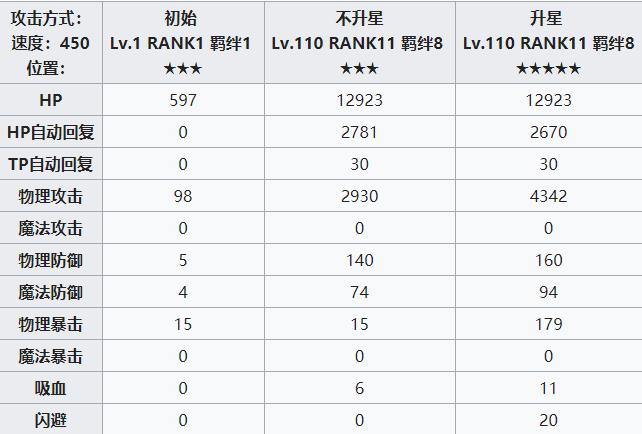
Task: Click the 2781 HP recovery value
Action: click(359, 132)
